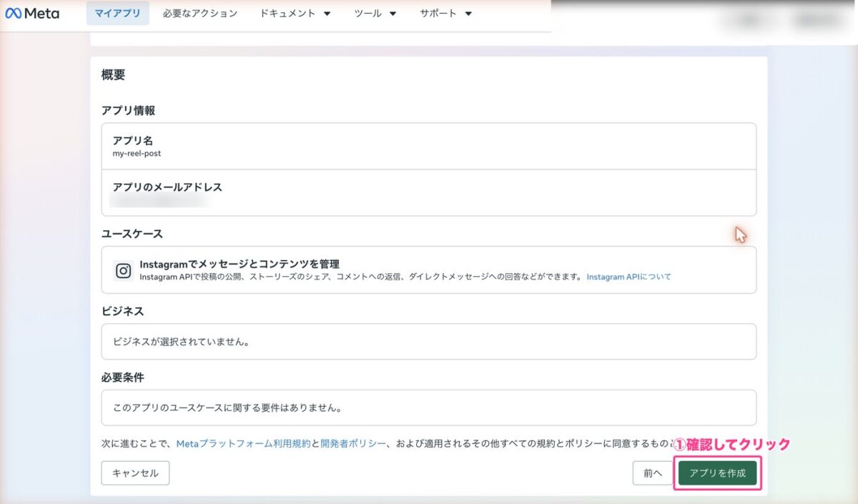Open the Metaプラットフォーム利用規約 link
The image size is (858, 504).
click(x=243, y=444)
